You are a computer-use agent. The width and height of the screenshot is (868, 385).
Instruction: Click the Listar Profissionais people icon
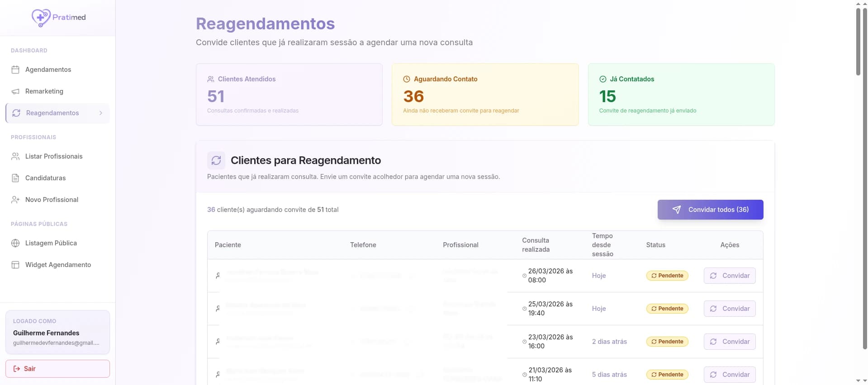click(15, 156)
